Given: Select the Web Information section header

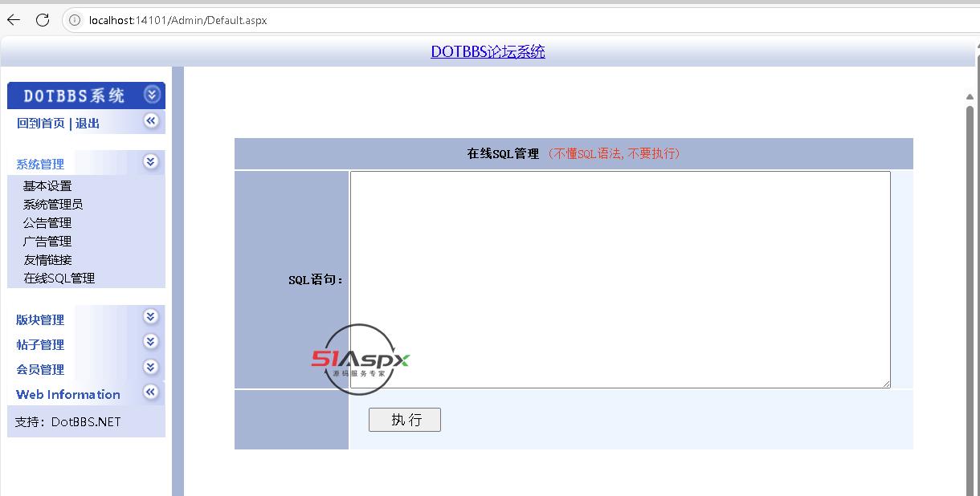Looking at the screenshot, I should point(68,394).
